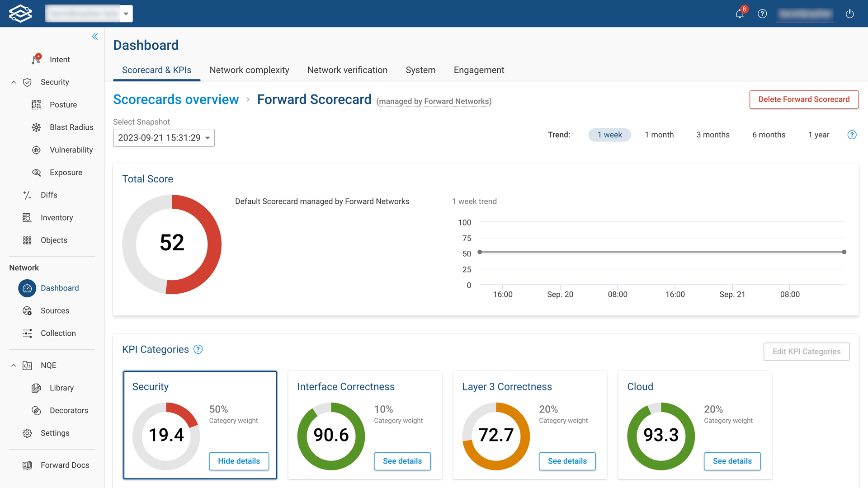
Task: Go back to Scorecards overview
Action: (176, 99)
